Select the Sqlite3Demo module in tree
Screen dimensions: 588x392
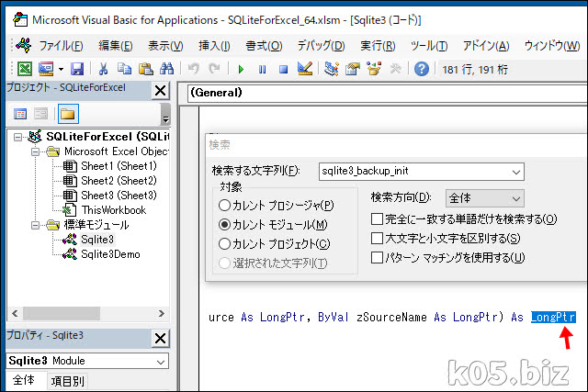click(110, 254)
